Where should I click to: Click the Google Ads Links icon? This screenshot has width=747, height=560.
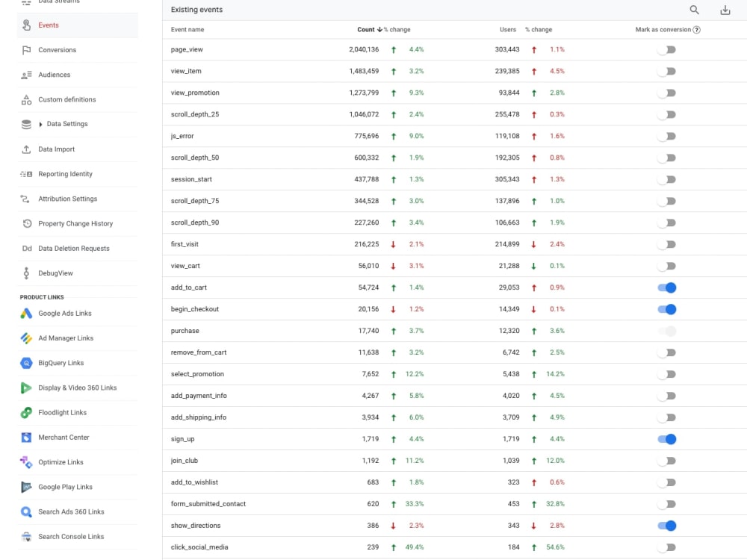(26, 313)
